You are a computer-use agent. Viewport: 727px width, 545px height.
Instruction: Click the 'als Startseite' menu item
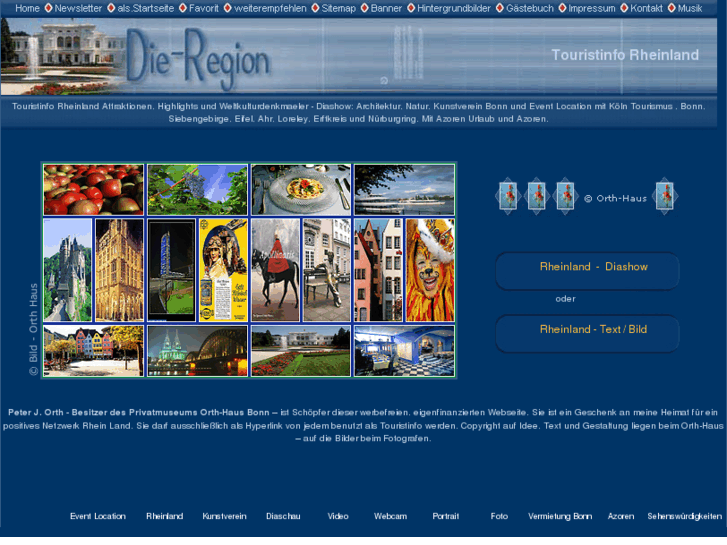coord(146,8)
